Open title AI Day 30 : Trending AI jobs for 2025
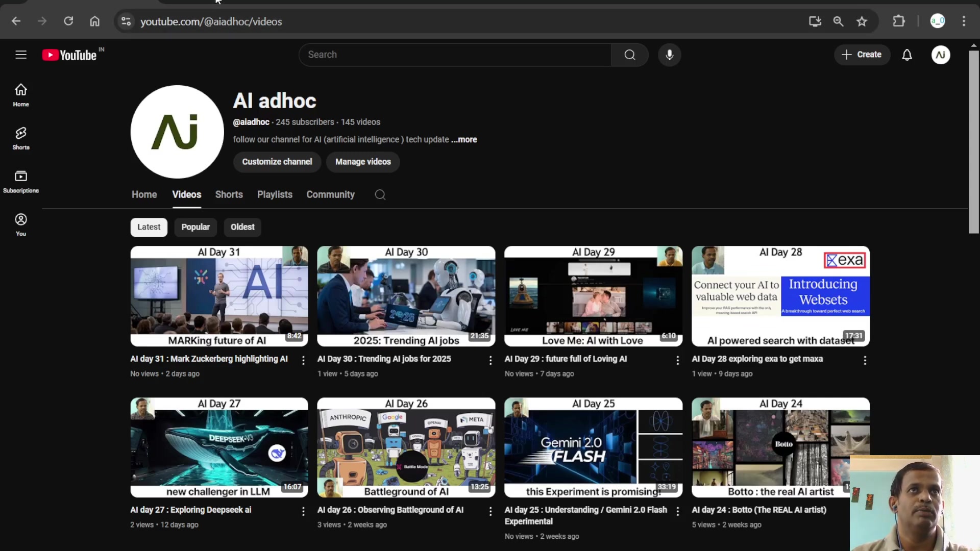 tap(384, 359)
